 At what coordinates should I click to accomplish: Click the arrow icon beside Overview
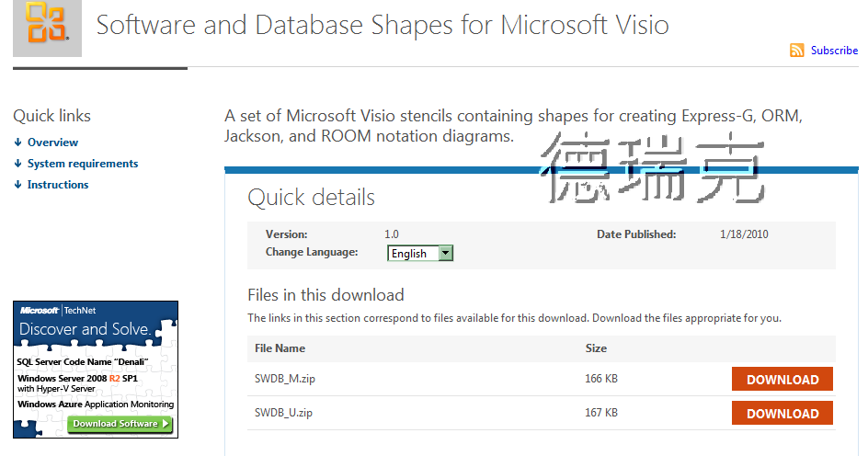click(17, 142)
